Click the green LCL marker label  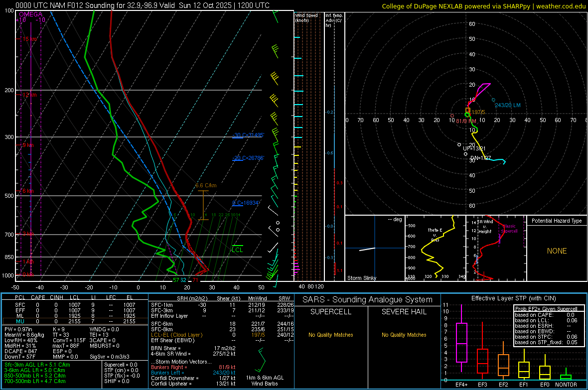coord(237,250)
